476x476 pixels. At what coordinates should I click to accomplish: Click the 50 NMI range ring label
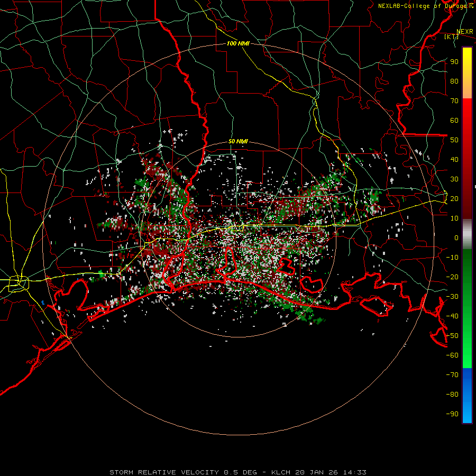point(238,141)
